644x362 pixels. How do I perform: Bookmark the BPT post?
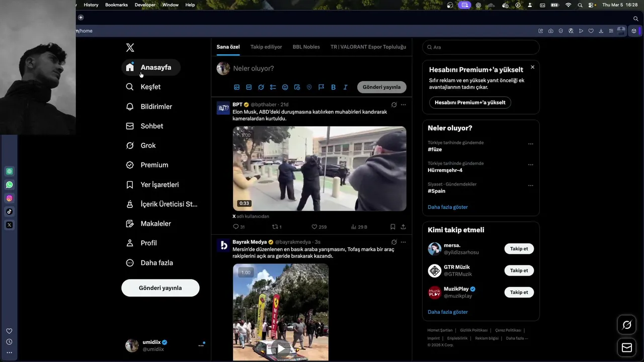[x=393, y=227]
